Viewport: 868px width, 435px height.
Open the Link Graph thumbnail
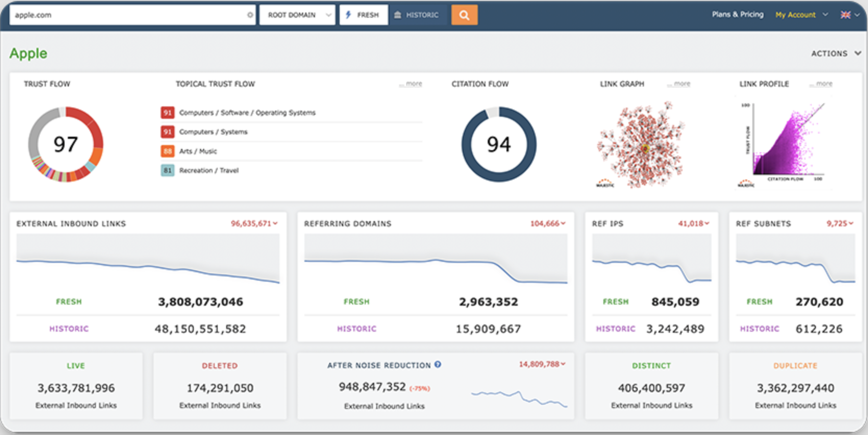pyautogui.click(x=641, y=145)
